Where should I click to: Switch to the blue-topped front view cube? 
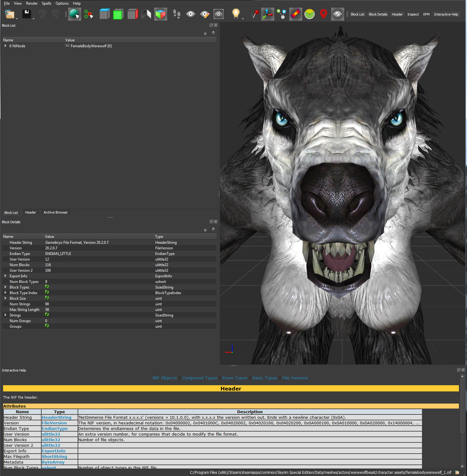(104, 14)
